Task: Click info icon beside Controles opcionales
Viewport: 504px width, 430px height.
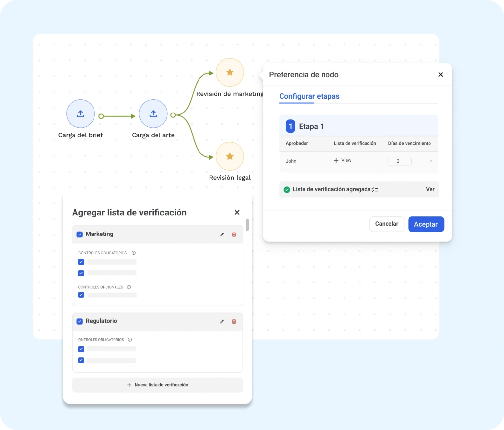Action: click(129, 287)
